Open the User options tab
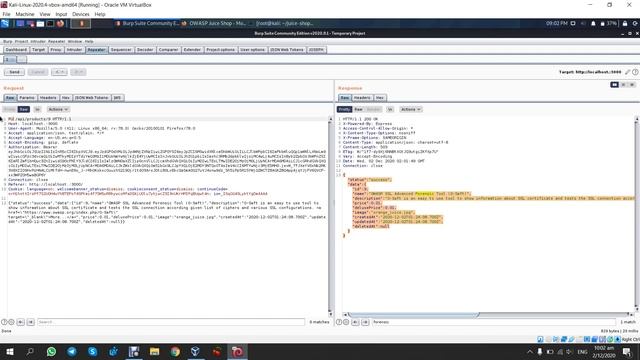The width and height of the screenshot is (640, 360). pos(253,50)
